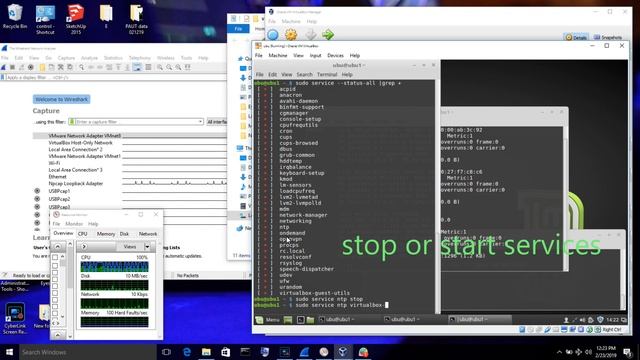Image resolution: width=640 pixels, height=360 pixels.
Task: Check first checkbox in Resource Monitor list
Action: point(55,258)
